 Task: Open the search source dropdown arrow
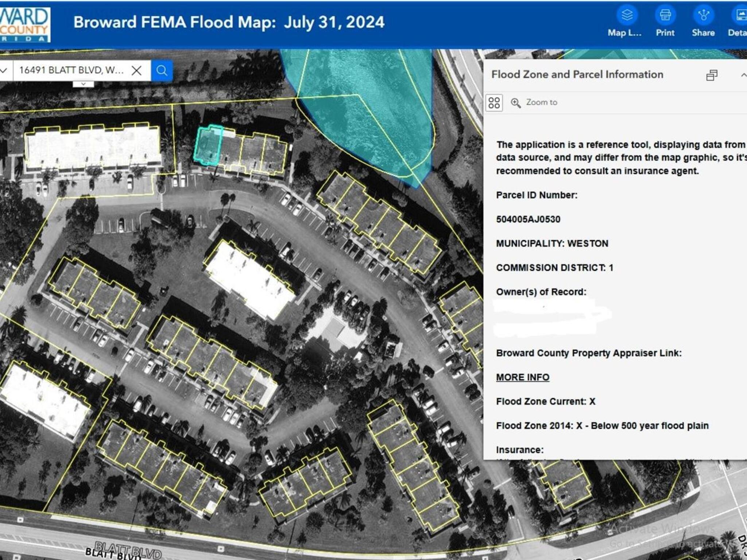(4, 70)
